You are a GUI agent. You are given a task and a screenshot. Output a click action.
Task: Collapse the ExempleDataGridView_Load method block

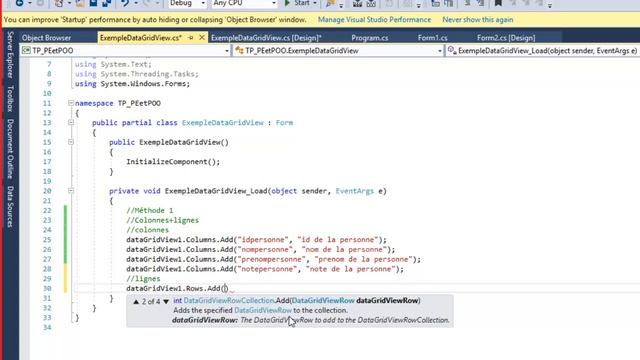[x=71, y=191]
